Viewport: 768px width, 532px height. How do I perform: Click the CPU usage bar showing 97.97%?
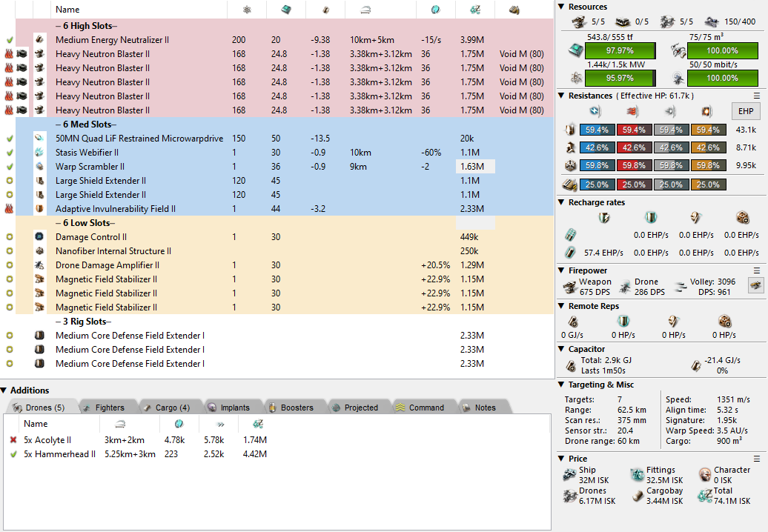[x=620, y=50]
